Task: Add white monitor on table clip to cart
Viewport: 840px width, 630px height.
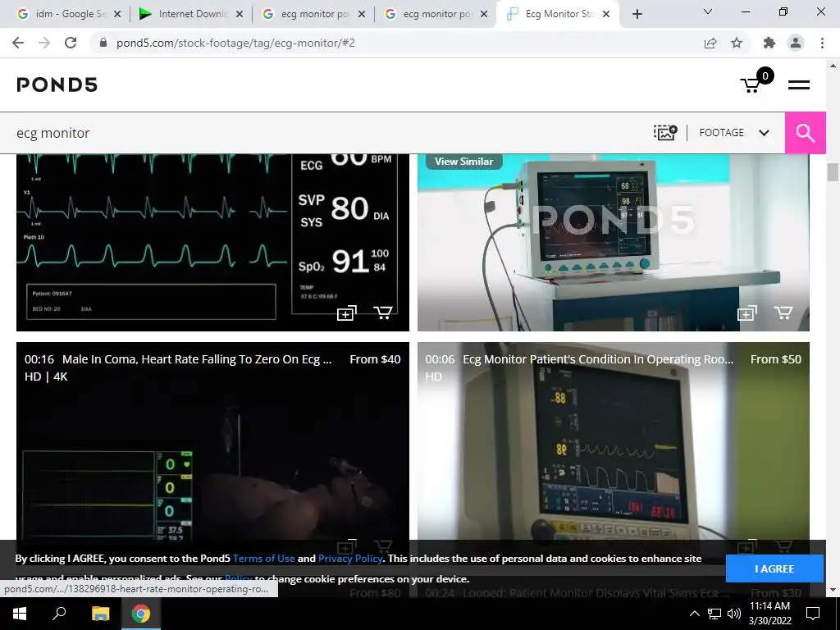Action: [x=783, y=313]
